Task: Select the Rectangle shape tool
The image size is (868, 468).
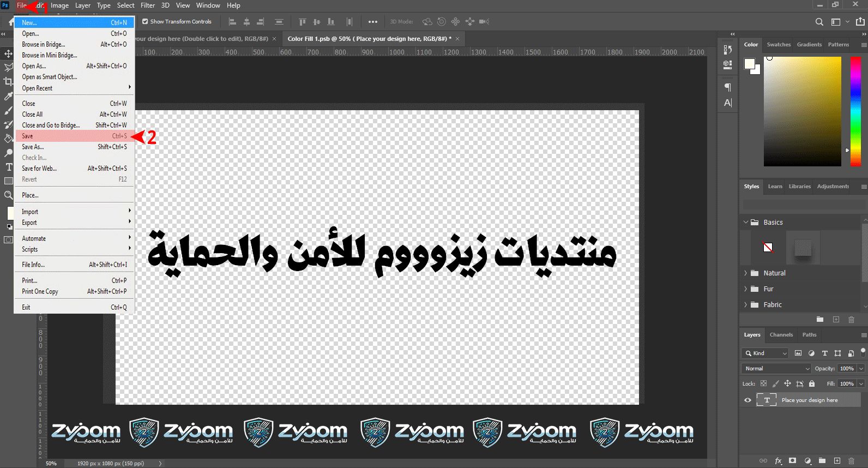Action: click(x=8, y=181)
